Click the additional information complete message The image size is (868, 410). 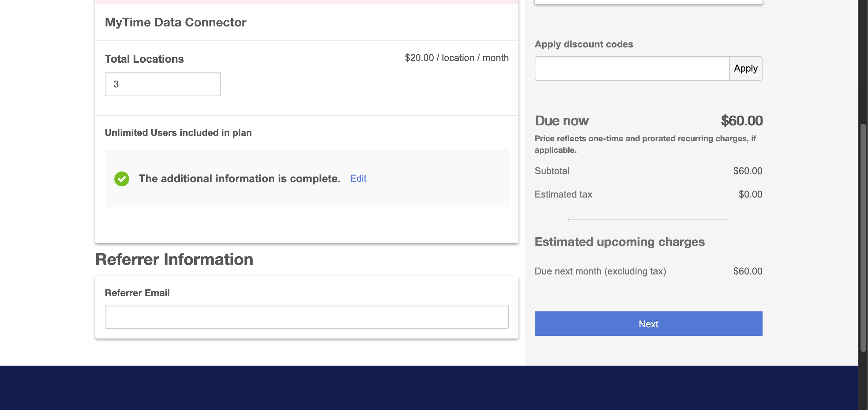point(239,179)
